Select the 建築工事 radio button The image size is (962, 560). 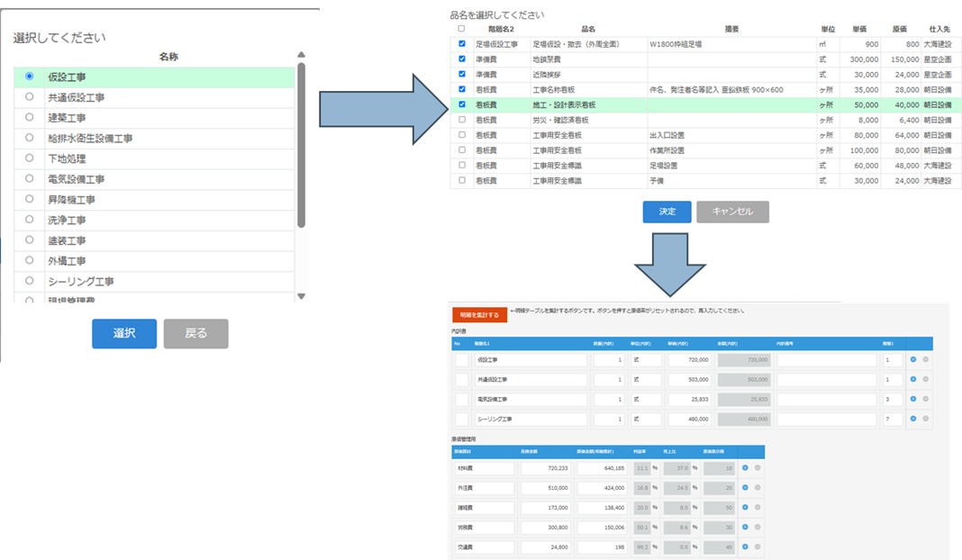tap(30, 118)
